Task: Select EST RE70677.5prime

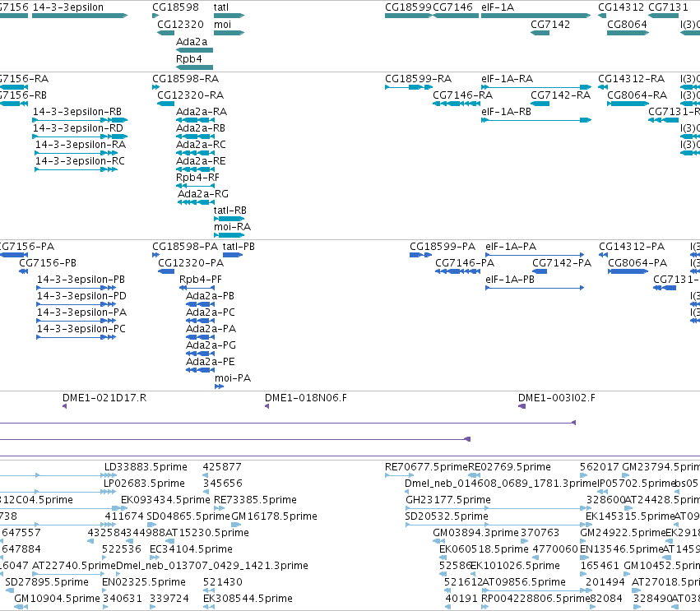Action: [426, 467]
